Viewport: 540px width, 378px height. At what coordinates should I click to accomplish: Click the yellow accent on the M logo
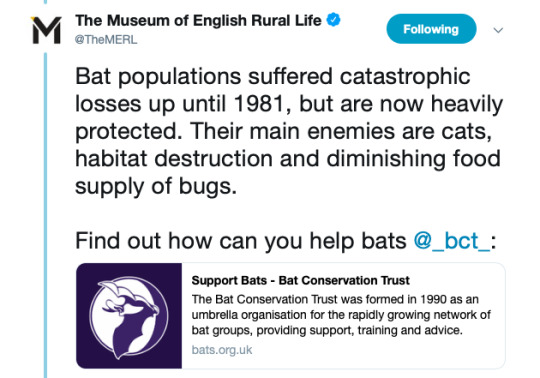click(x=33, y=18)
